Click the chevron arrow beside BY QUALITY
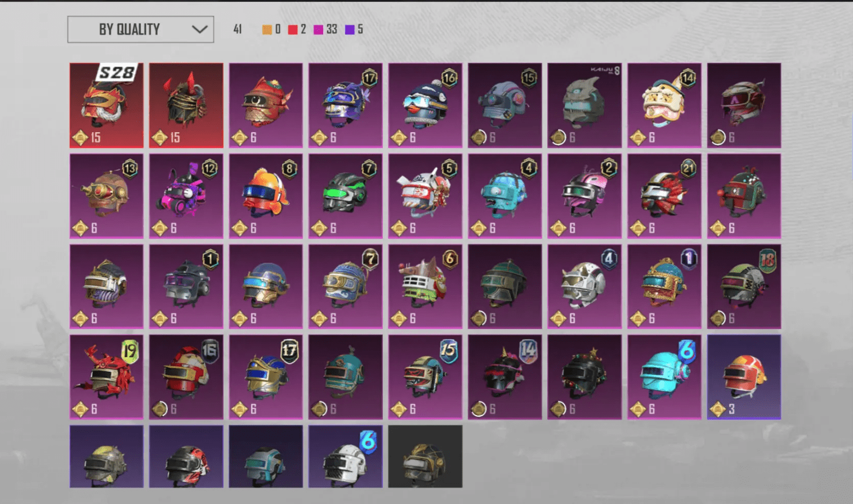This screenshot has width=853, height=504. [199, 29]
